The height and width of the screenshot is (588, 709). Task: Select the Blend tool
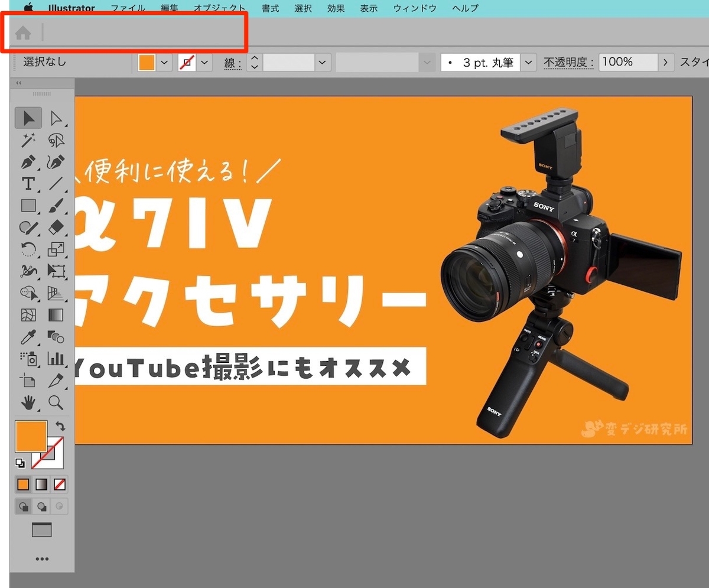pyautogui.click(x=56, y=337)
